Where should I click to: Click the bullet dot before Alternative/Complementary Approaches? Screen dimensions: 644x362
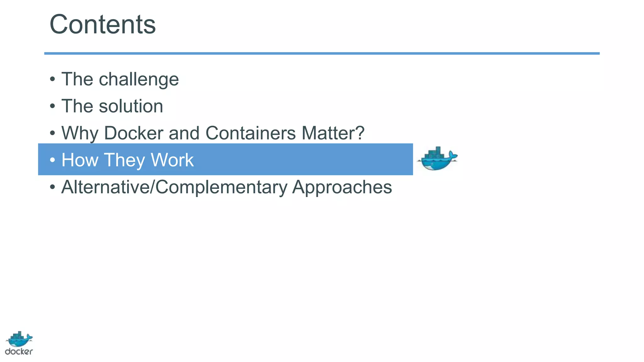point(53,187)
